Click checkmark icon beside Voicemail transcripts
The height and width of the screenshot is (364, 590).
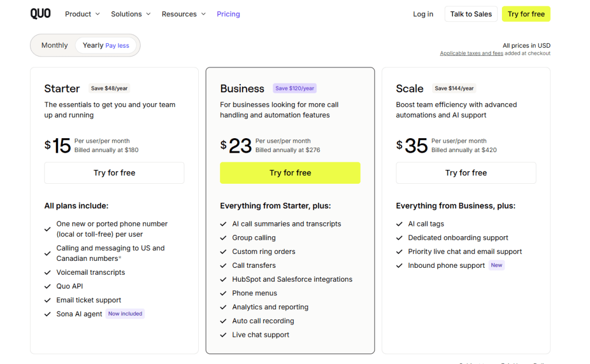pos(48,272)
